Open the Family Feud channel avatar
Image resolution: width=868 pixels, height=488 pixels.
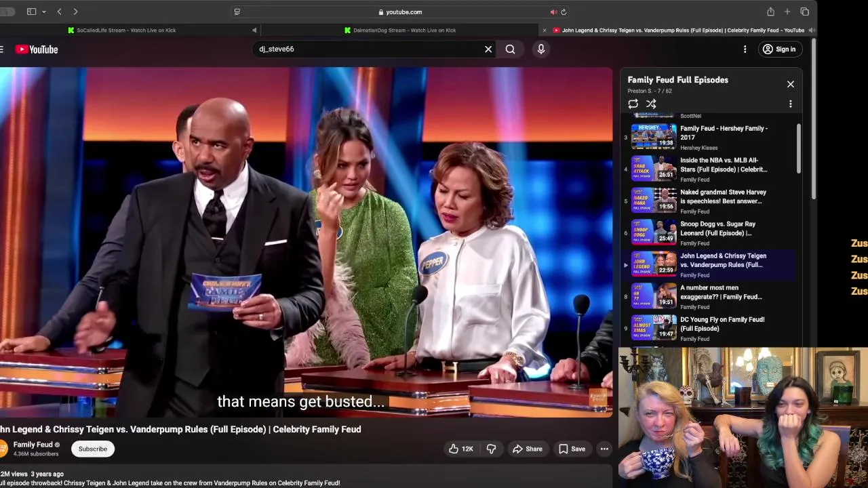tap(3, 449)
